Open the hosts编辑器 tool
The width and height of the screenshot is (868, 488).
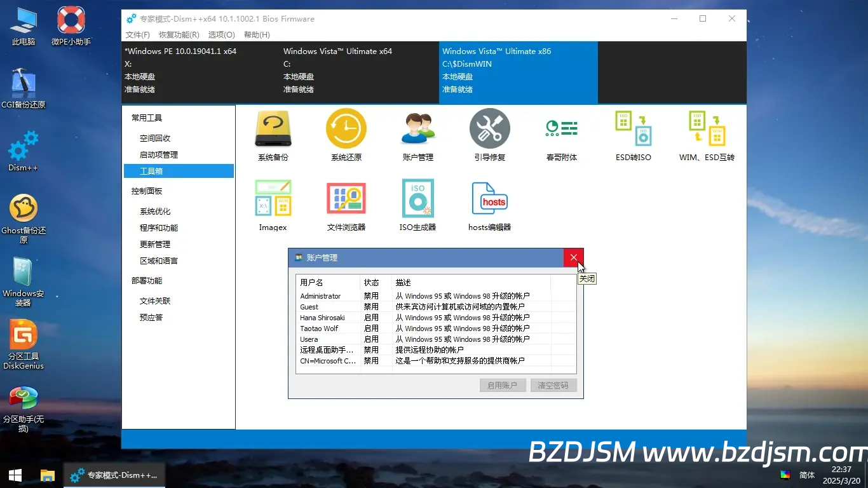[x=490, y=205]
